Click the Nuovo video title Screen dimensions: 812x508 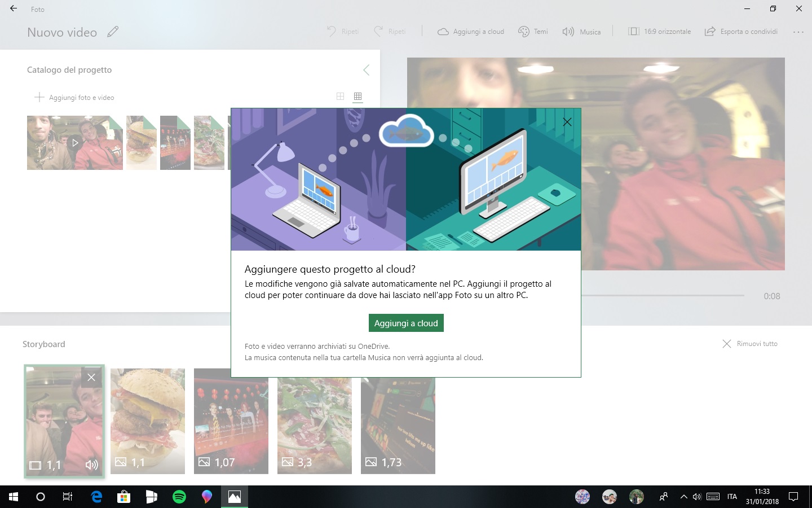point(62,32)
